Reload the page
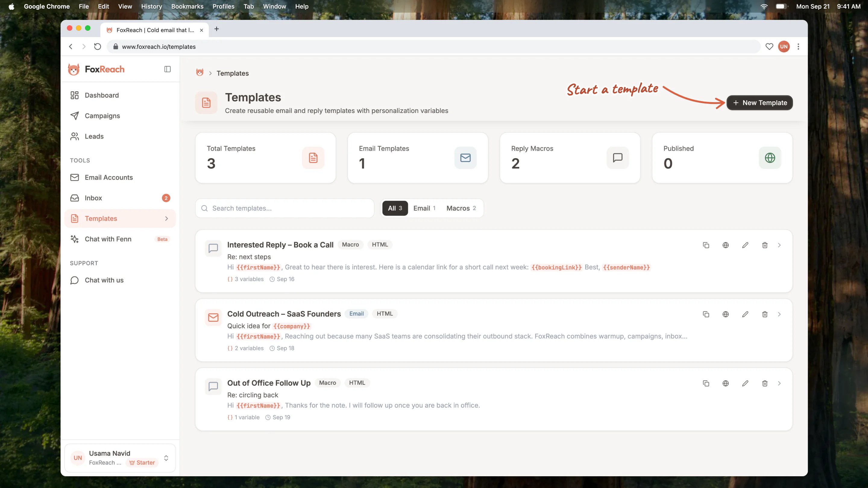Screen dimensions: 868x488 (x=97, y=46)
